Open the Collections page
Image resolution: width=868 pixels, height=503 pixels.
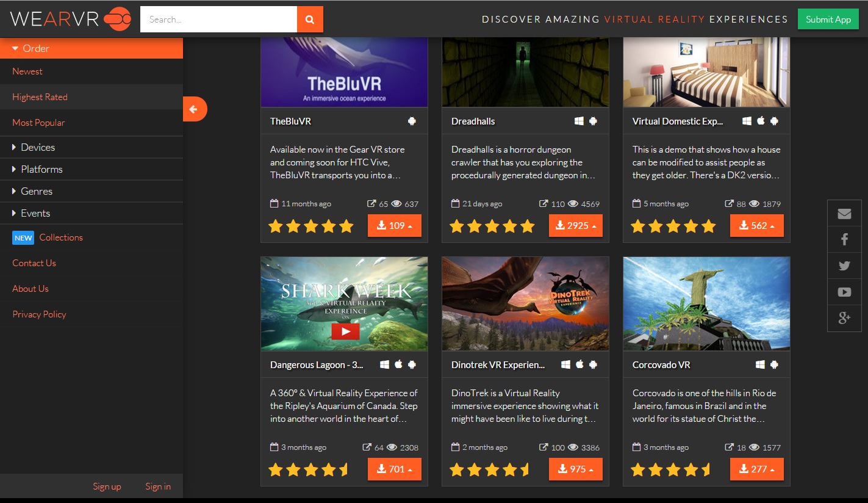point(61,237)
